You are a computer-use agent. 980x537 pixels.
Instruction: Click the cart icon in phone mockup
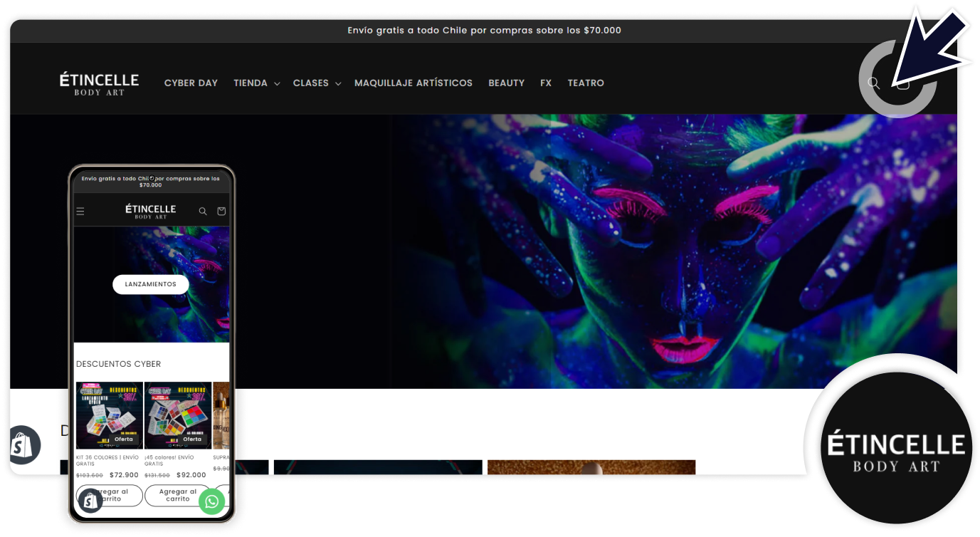pos(221,212)
